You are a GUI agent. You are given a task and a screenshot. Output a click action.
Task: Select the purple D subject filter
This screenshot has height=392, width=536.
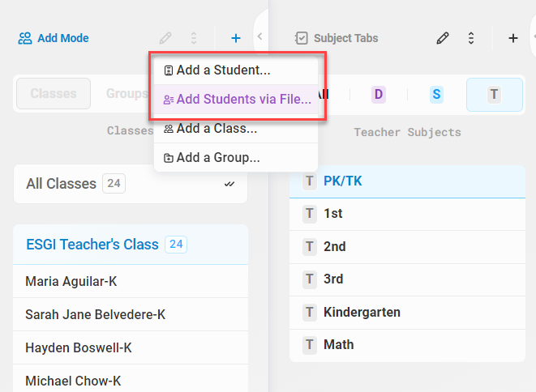(379, 94)
